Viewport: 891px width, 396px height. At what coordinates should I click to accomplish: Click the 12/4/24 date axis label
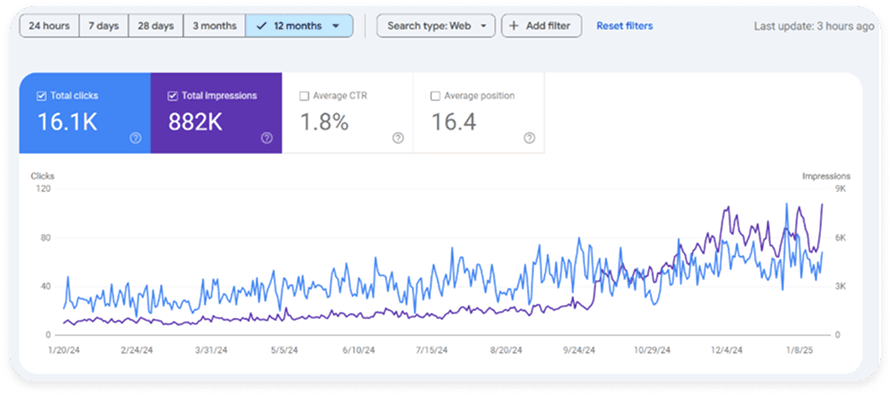coord(728,351)
